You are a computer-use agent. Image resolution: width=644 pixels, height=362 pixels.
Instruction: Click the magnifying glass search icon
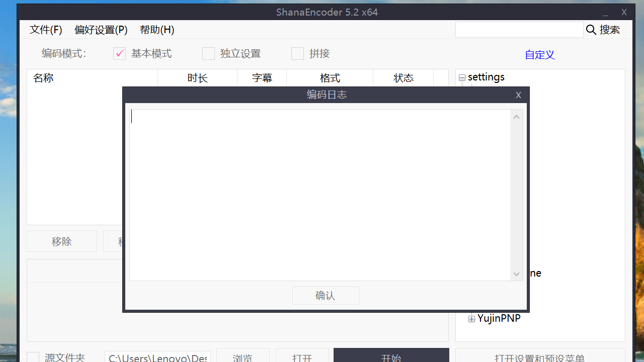click(591, 30)
